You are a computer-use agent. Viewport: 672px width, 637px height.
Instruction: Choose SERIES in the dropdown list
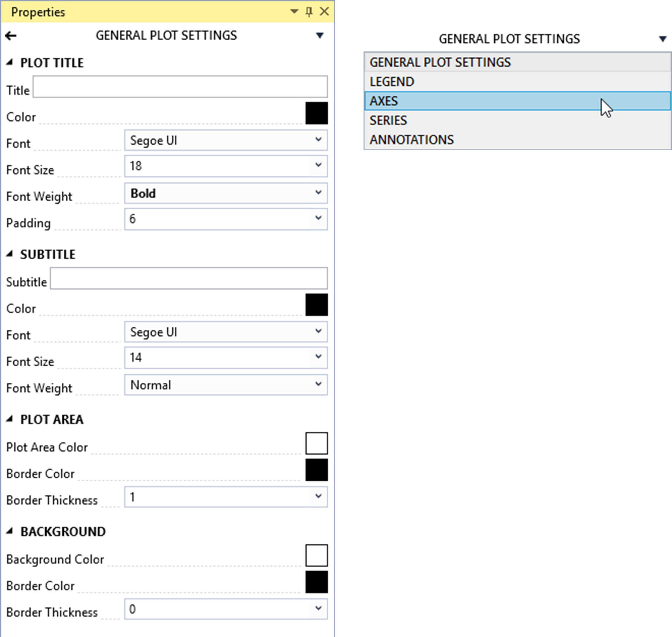[517, 120]
